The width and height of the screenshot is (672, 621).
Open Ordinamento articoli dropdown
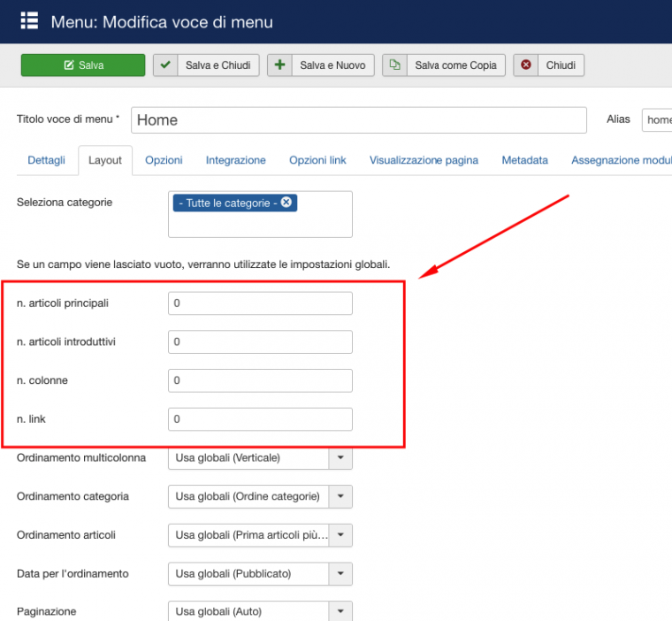click(340, 535)
